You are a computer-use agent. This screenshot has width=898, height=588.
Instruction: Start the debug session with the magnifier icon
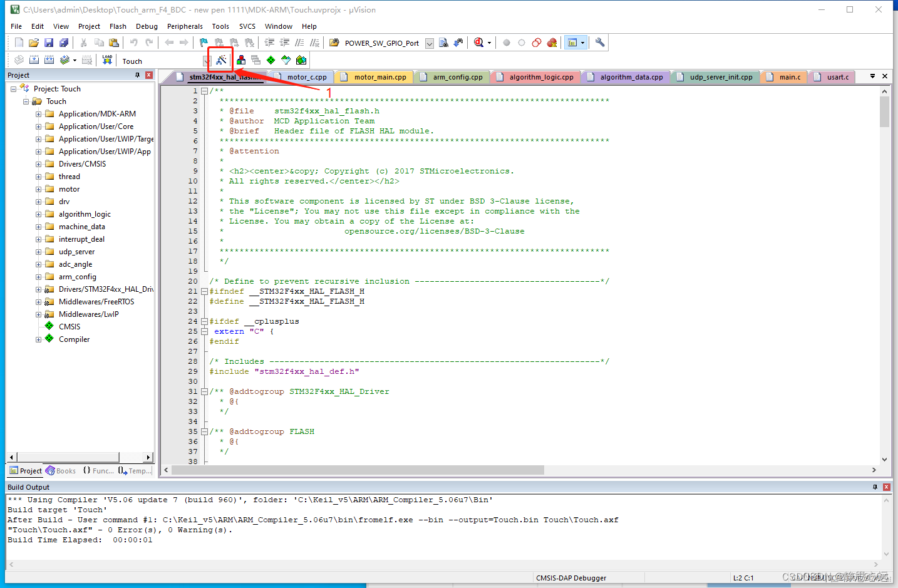[479, 43]
